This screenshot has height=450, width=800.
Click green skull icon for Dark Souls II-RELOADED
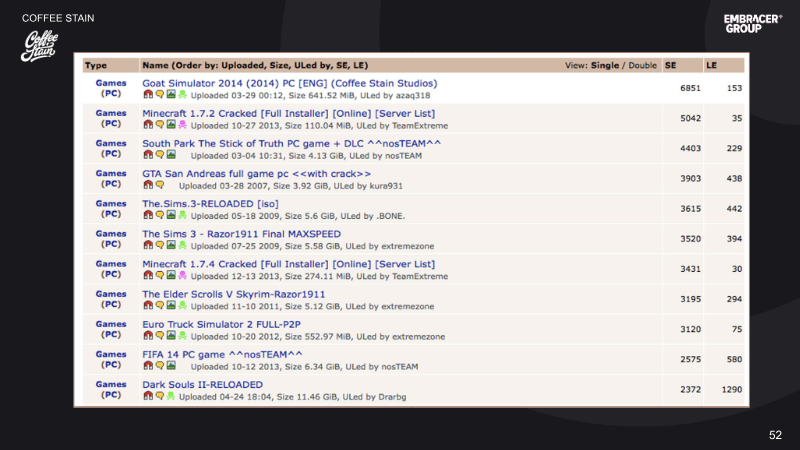[171, 395]
